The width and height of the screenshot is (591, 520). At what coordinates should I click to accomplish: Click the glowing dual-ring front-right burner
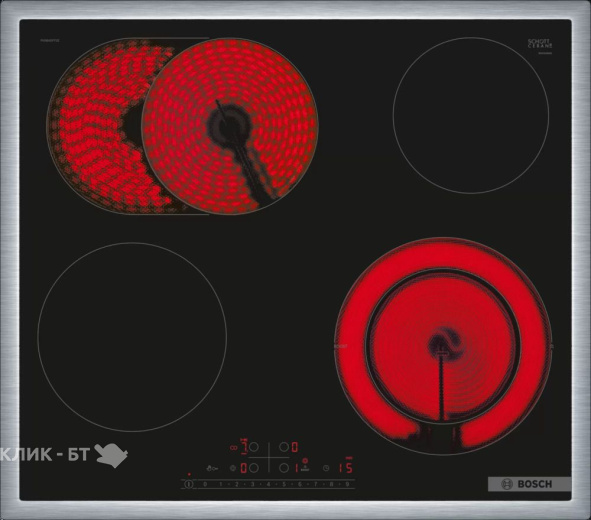[443, 346]
